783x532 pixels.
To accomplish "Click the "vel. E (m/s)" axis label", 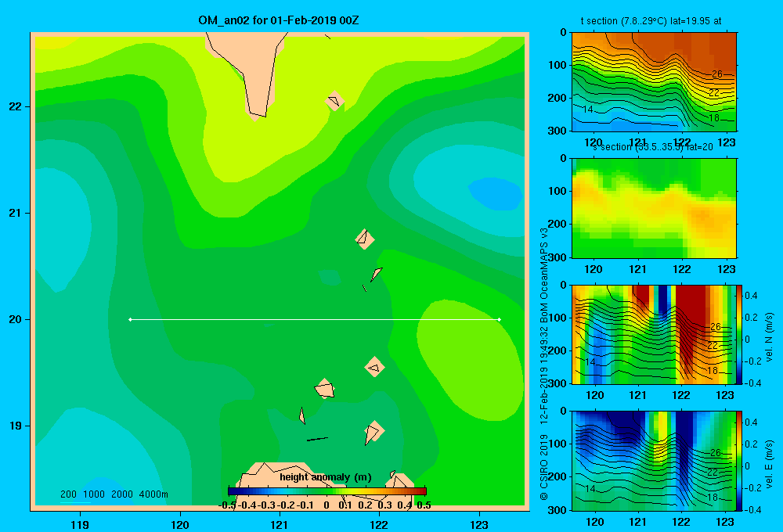I will tap(769, 464).
